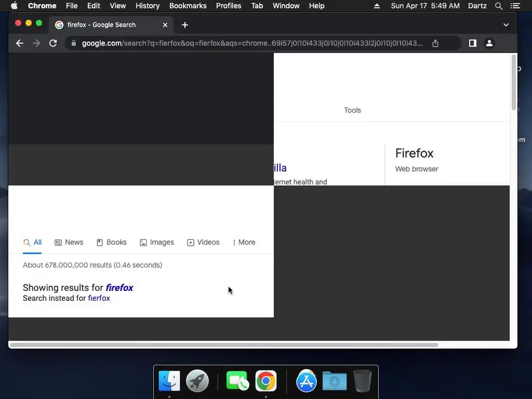The width and height of the screenshot is (532, 399).
Task: Open the Apple menu
Action: pyautogui.click(x=14, y=6)
